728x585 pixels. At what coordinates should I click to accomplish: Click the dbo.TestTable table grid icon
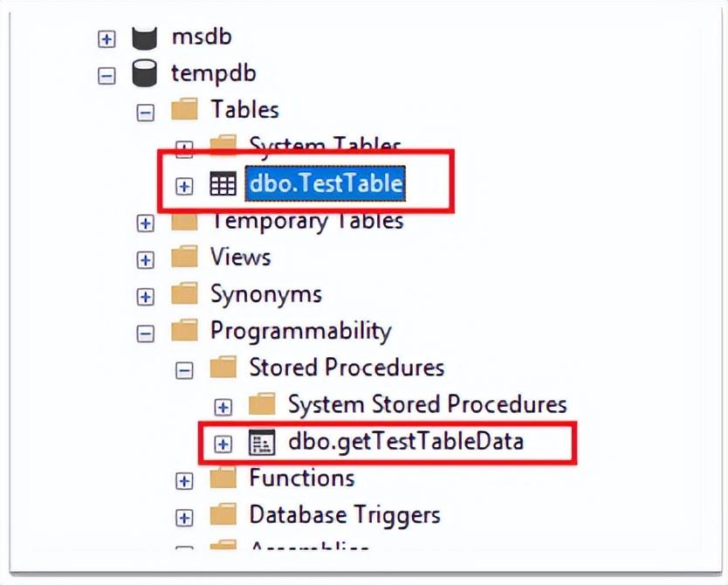tap(223, 185)
